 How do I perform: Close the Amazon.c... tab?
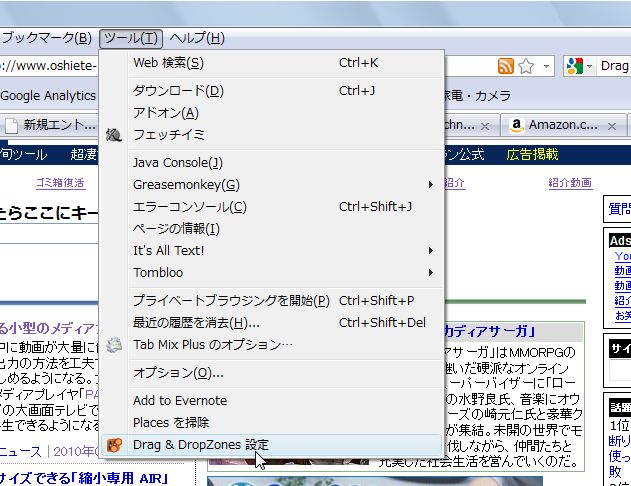point(612,126)
